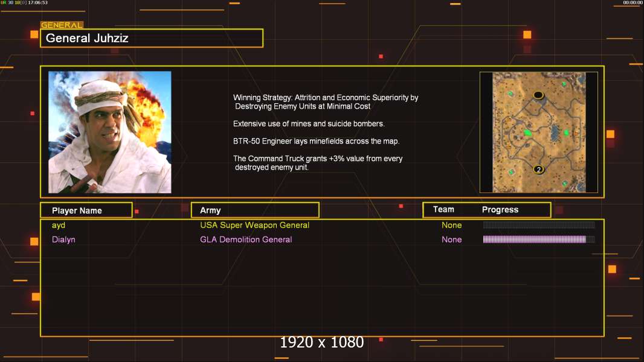Viewport: 644px width, 362px height.
Task: Click the desert map preview
Action: [539, 132]
